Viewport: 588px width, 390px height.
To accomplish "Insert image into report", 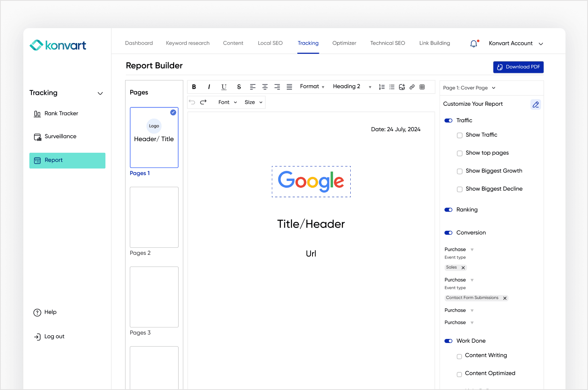I will [402, 87].
